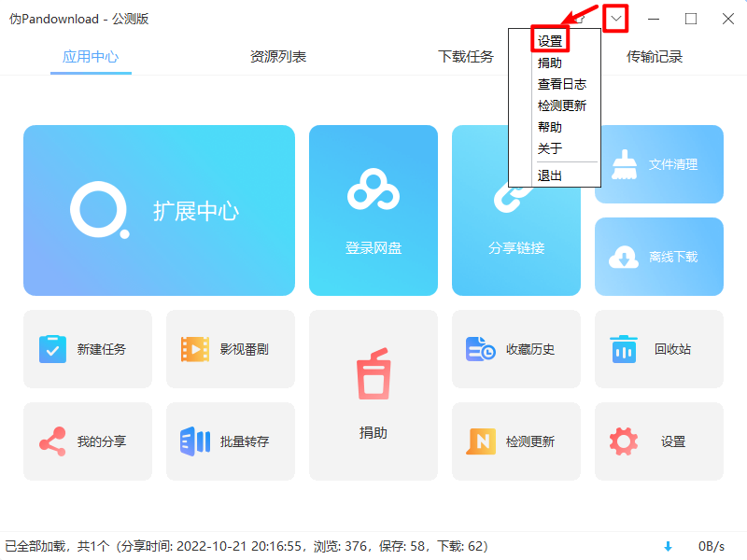Open the 回收站 recycle bin icon

point(624,349)
